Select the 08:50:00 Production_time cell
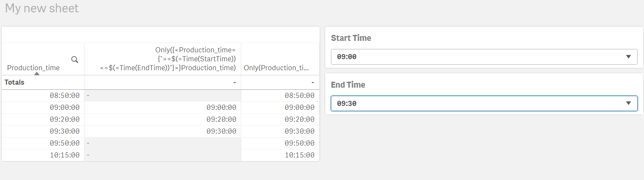The image size is (644, 180). (x=65, y=96)
